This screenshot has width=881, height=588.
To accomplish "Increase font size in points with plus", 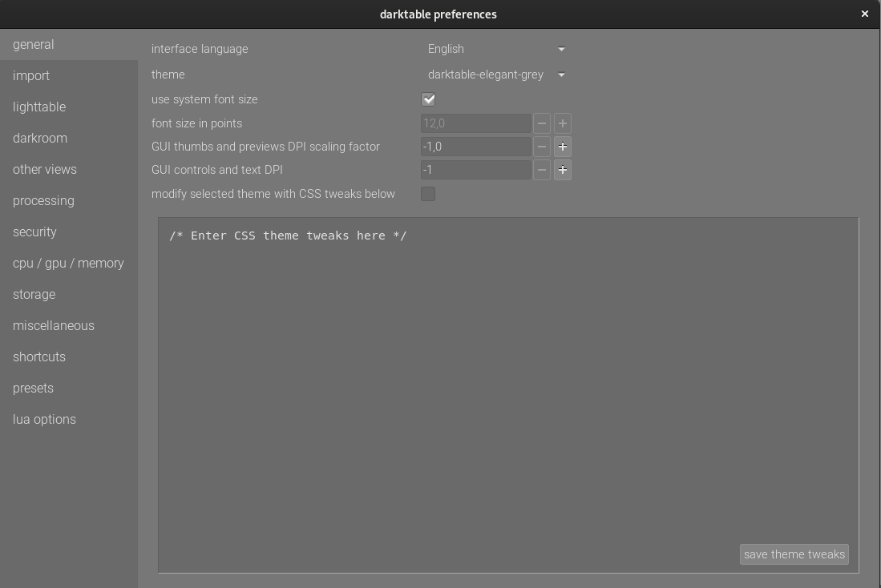I will (x=563, y=123).
